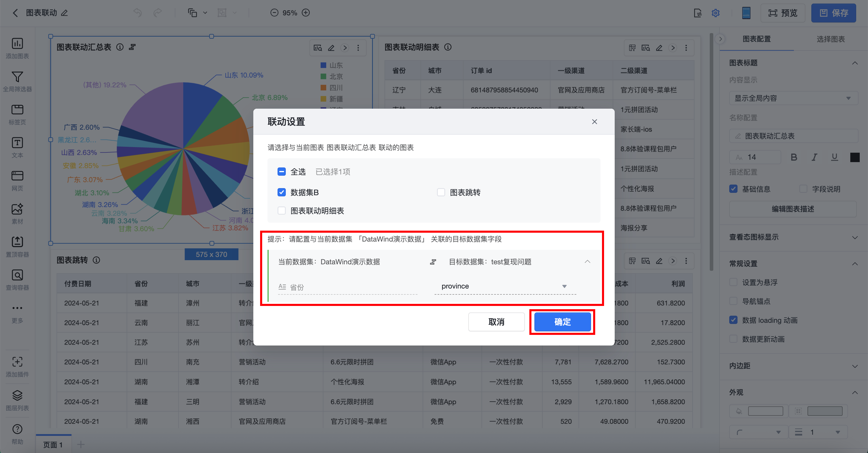
Task: Check the 图表联动明细表 checkbox
Action: [x=282, y=211]
